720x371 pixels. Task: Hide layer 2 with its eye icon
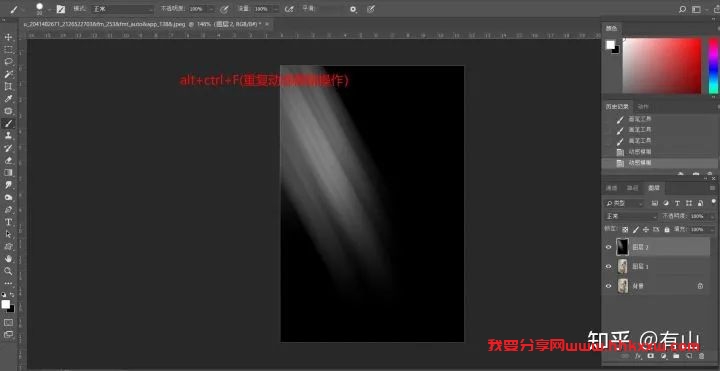click(x=608, y=247)
